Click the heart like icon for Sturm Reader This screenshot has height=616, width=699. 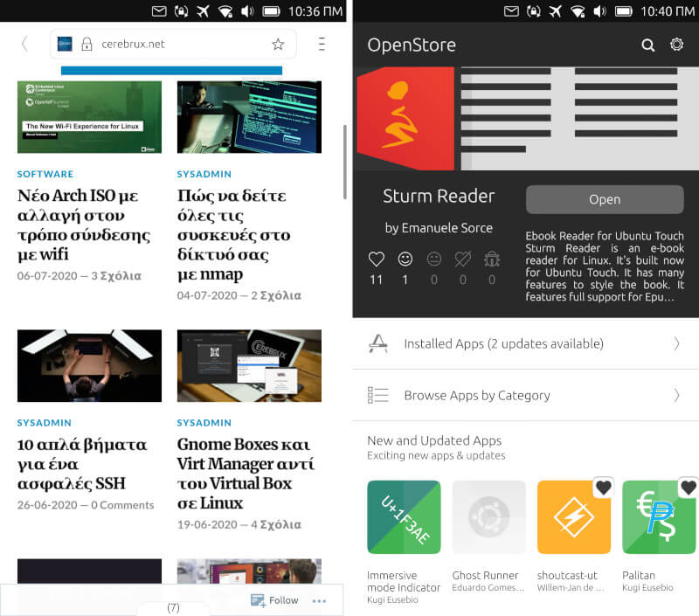tap(376, 259)
